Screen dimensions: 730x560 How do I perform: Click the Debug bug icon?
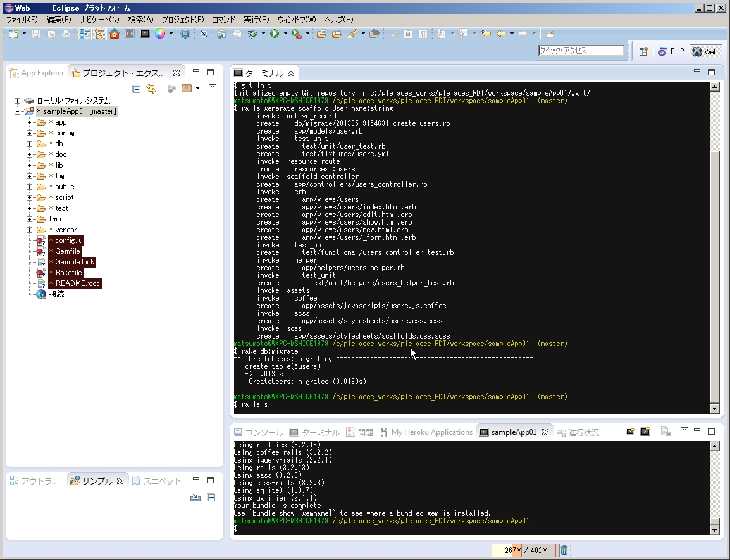pyautogui.click(x=253, y=34)
